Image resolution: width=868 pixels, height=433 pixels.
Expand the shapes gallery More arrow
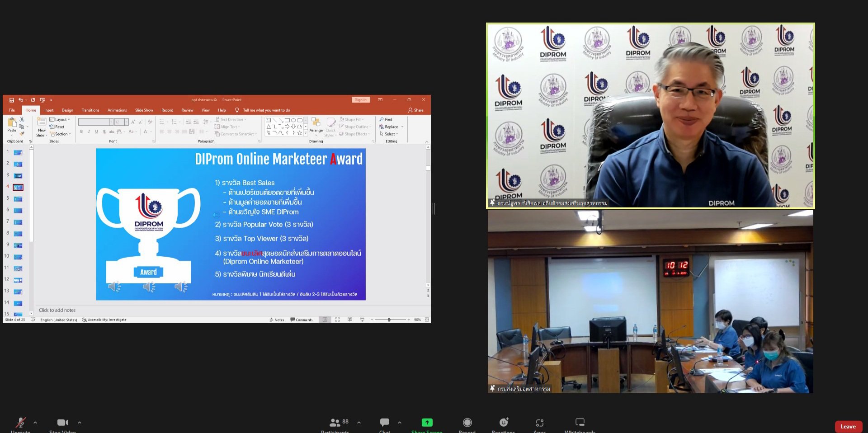coord(306,133)
